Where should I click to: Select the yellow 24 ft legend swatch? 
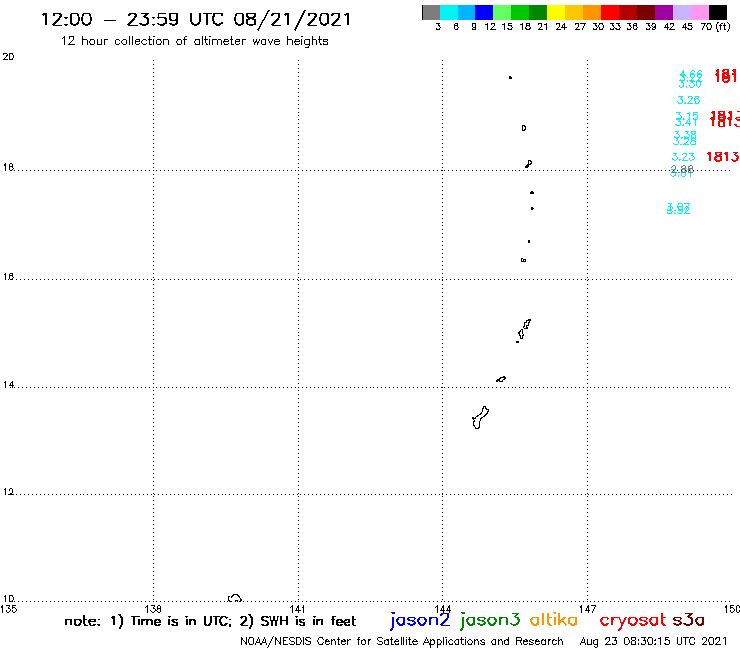(x=556, y=12)
